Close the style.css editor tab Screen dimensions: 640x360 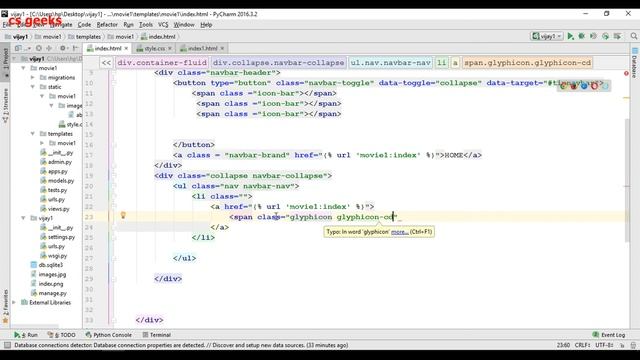tap(170, 48)
